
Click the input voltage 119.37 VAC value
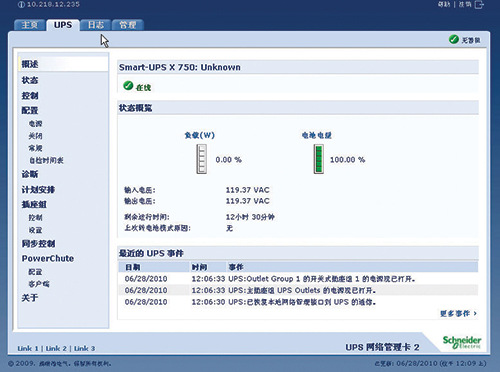pos(247,190)
